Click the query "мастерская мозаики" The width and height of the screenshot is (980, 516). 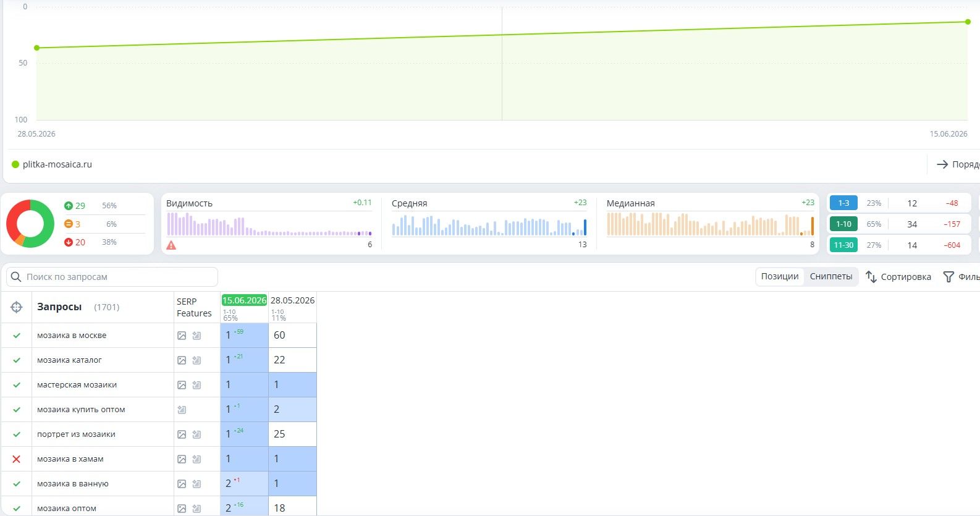pos(77,385)
